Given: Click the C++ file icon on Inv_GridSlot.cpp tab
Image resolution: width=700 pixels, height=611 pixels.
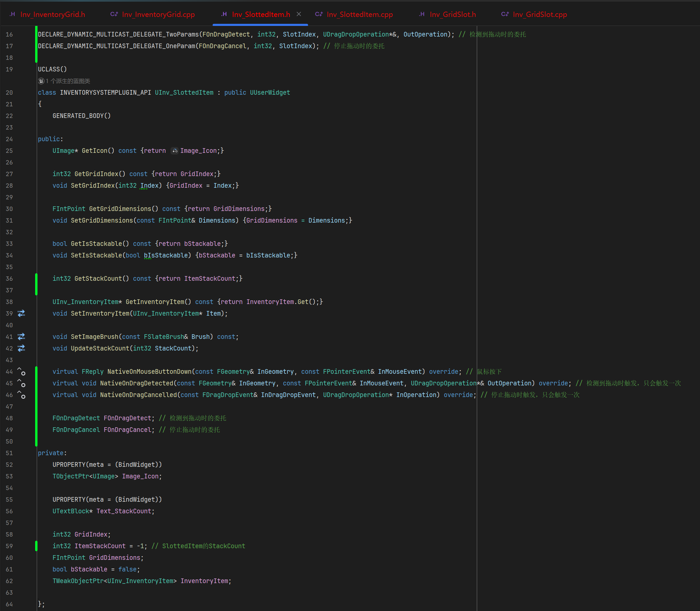Looking at the screenshot, I should pyautogui.click(x=505, y=14).
